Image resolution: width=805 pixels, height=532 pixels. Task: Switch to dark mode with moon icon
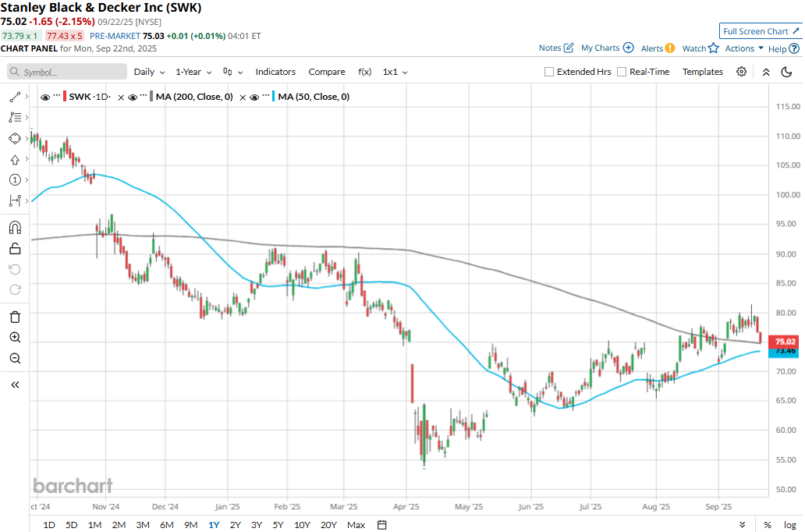(x=786, y=72)
